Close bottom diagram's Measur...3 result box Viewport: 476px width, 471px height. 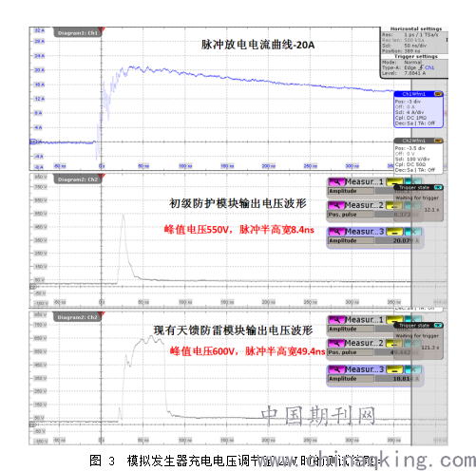pyautogui.click(x=413, y=369)
